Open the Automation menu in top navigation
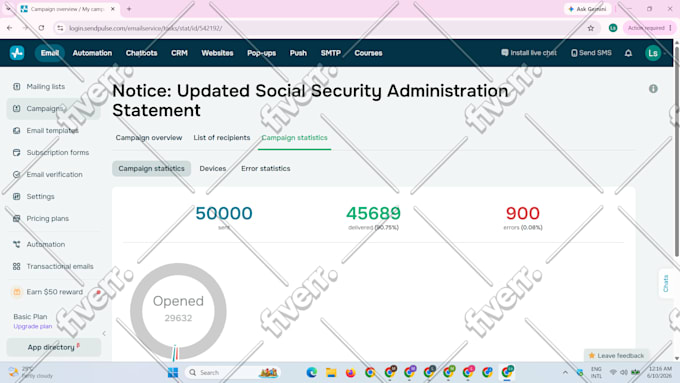The image size is (680, 383). (x=92, y=53)
